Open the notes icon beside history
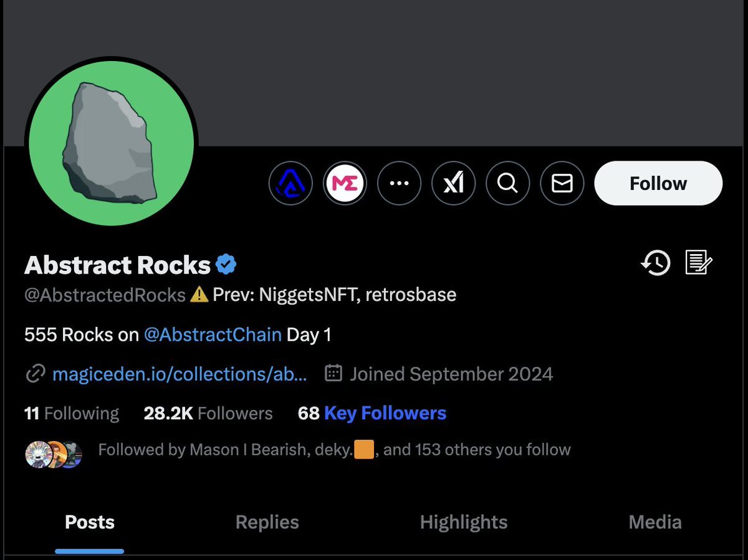This screenshot has width=748, height=560. [x=698, y=263]
